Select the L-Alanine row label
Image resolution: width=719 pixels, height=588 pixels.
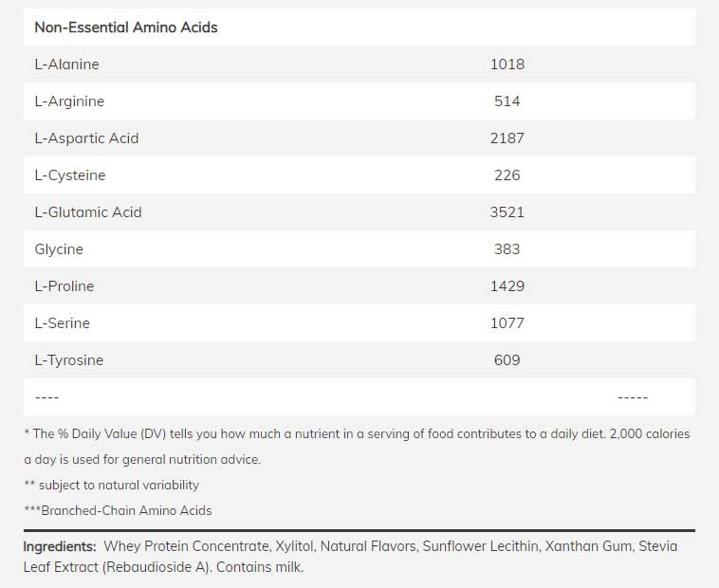click(66, 64)
